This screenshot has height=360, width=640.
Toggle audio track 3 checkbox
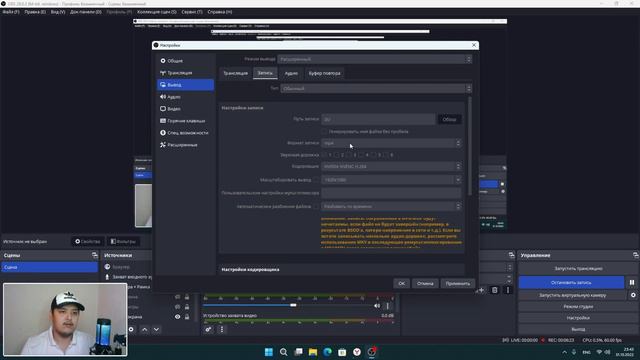(349, 155)
